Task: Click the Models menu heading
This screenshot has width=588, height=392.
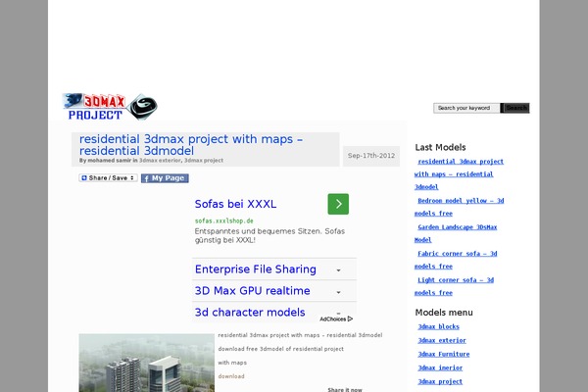Action: click(444, 313)
